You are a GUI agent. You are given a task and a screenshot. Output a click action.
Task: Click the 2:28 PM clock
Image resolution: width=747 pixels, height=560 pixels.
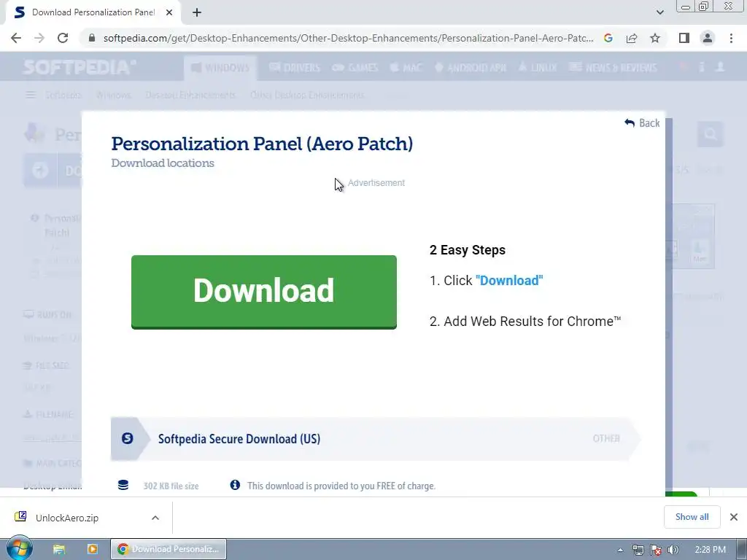pyautogui.click(x=711, y=550)
